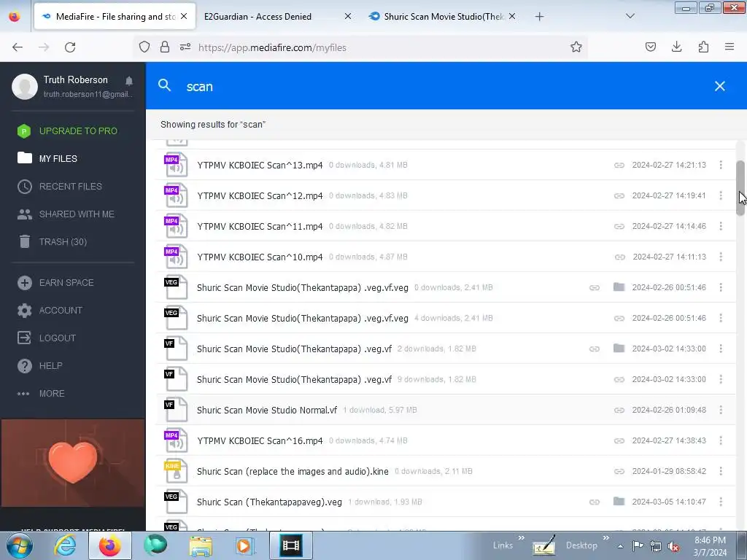The image size is (747, 560).
Task: Click EARN SPACE in sidebar
Action: 55,283
